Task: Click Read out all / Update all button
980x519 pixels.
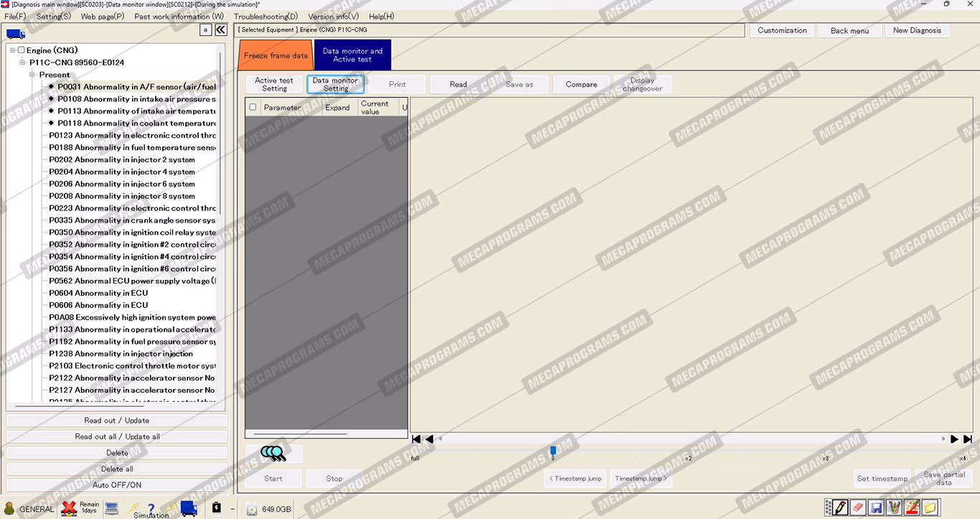Action: 117,436
